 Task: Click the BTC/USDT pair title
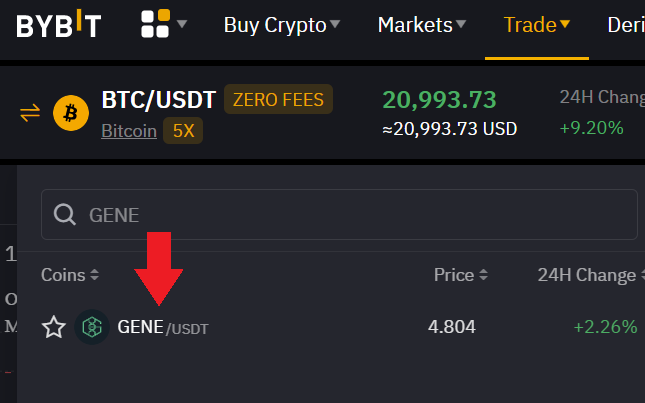tap(158, 100)
